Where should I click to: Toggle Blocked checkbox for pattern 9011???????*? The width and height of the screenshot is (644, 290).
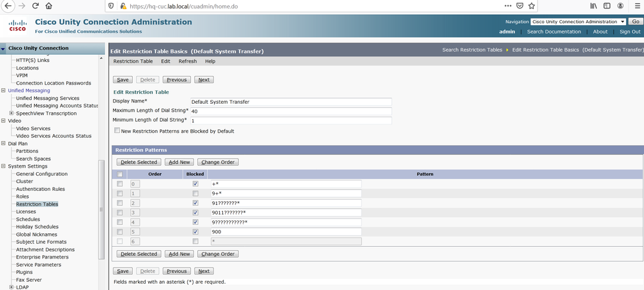point(195,213)
